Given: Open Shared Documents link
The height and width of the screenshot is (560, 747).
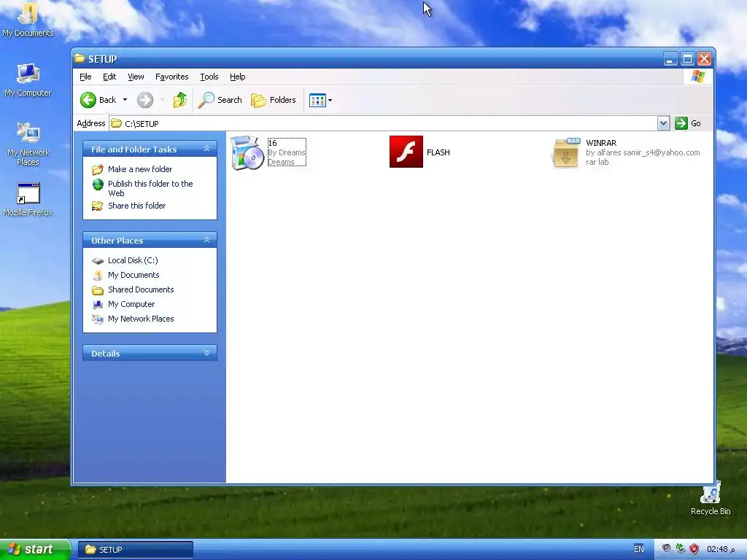Looking at the screenshot, I should (x=141, y=289).
